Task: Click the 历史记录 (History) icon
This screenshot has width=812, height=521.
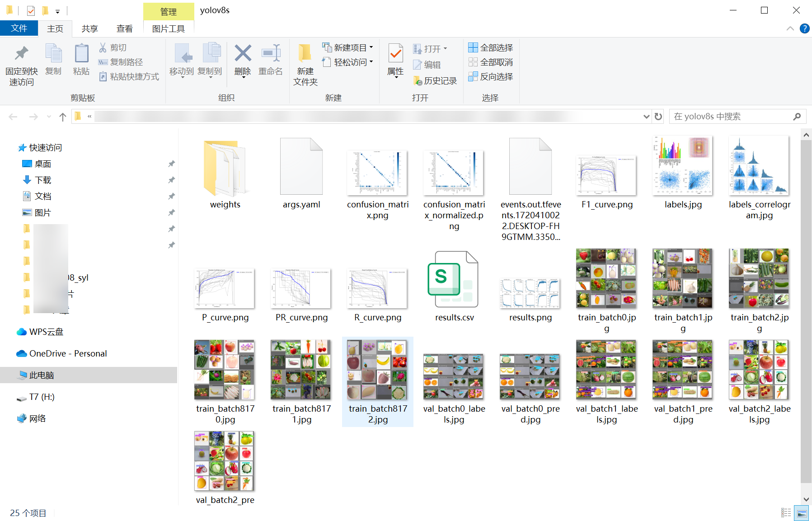Action: [x=435, y=80]
